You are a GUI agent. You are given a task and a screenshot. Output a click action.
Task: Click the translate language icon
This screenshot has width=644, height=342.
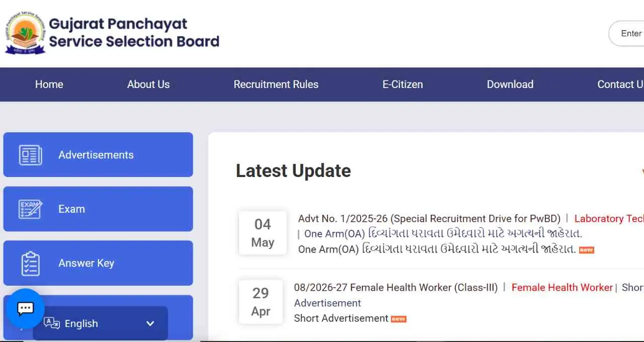[52, 323]
